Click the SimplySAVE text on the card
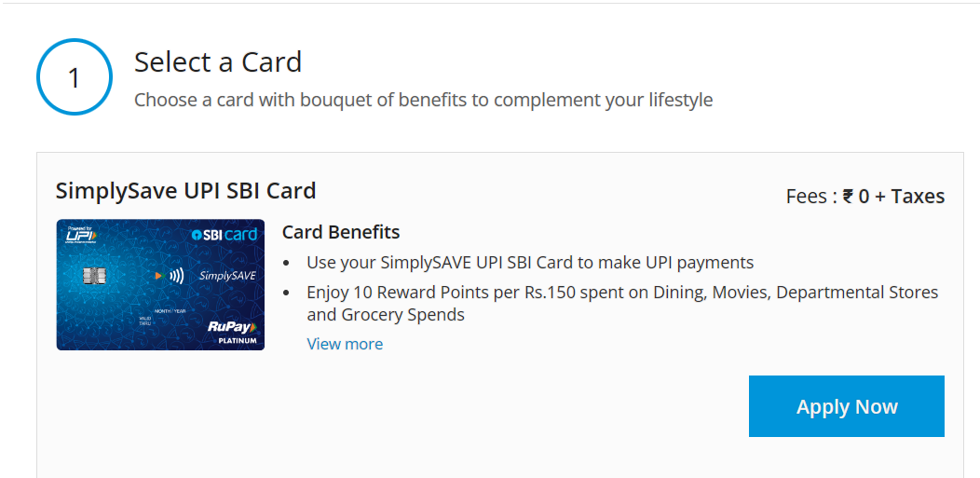The width and height of the screenshot is (980, 478). point(227,276)
